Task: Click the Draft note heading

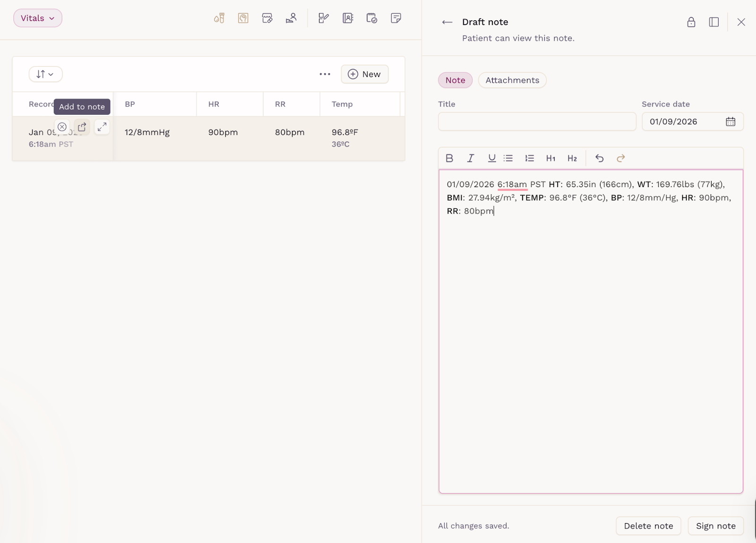Action: 485,22
